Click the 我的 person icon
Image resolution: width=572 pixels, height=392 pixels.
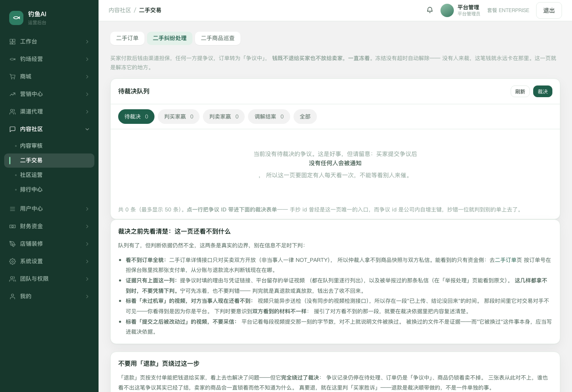[13, 297]
